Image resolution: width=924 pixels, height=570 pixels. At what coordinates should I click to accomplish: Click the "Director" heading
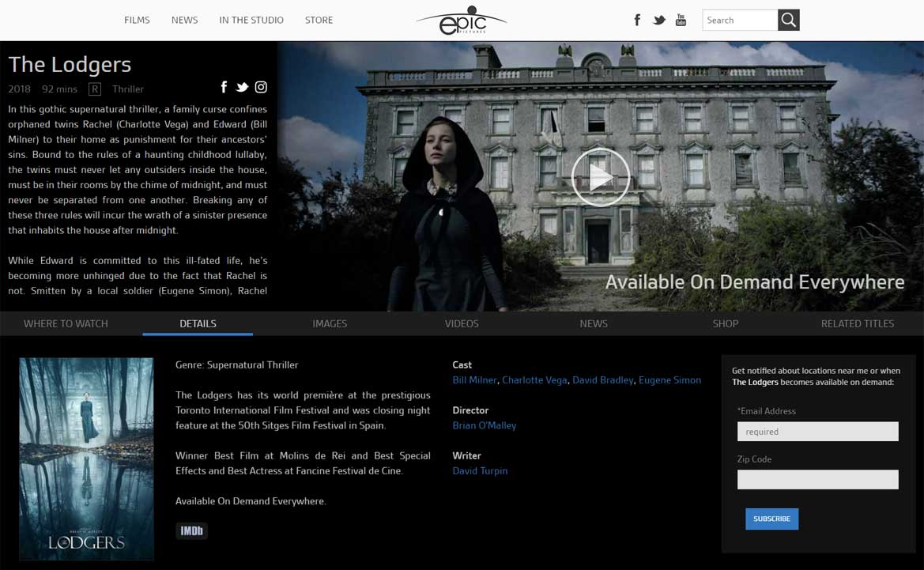470,410
